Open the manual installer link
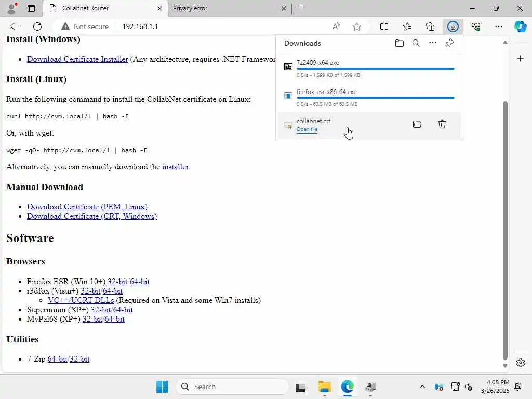Screen dimensions: 532x399 [175, 167]
